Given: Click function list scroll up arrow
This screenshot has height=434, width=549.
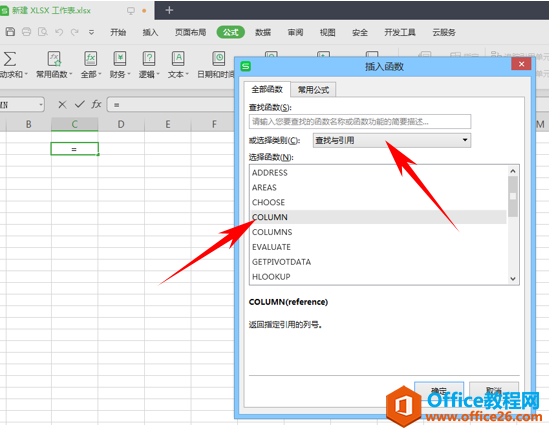Looking at the screenshot, I should coord(513,171).
